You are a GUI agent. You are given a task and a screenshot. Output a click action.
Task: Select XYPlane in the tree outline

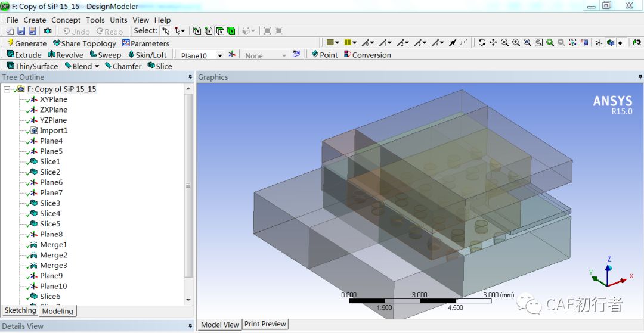(x=54, y=99)
